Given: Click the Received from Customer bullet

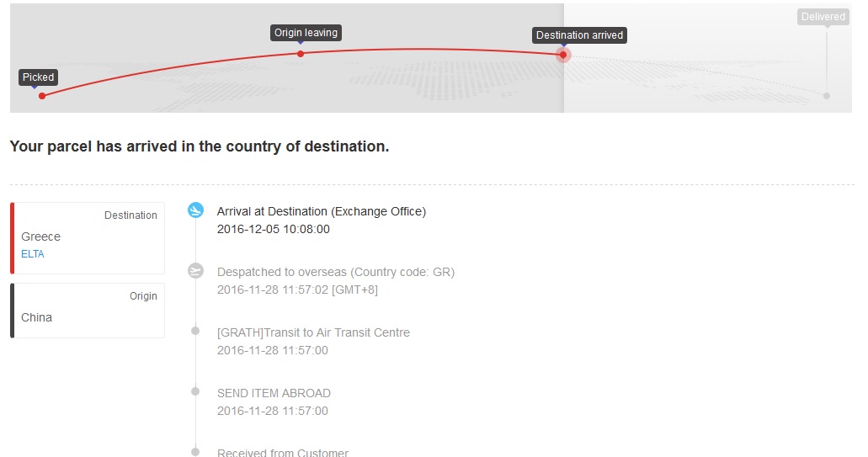Looking at the screenshot, I should coord(195,452).
